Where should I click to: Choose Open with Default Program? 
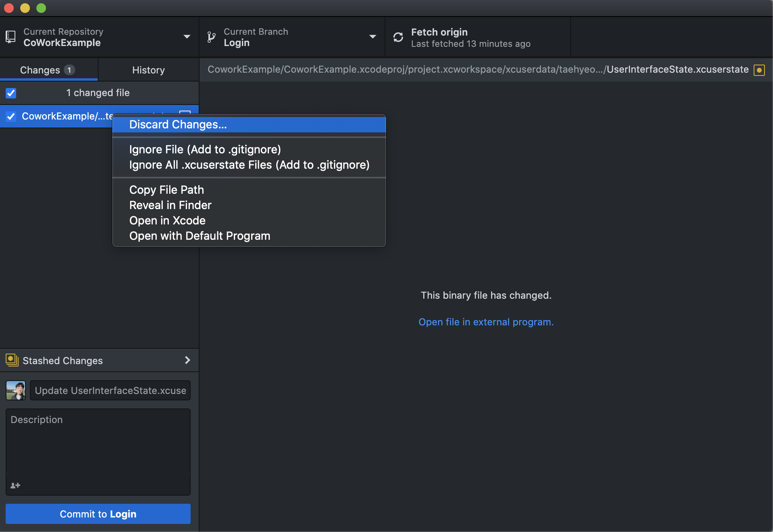click(x=249, y=236)
